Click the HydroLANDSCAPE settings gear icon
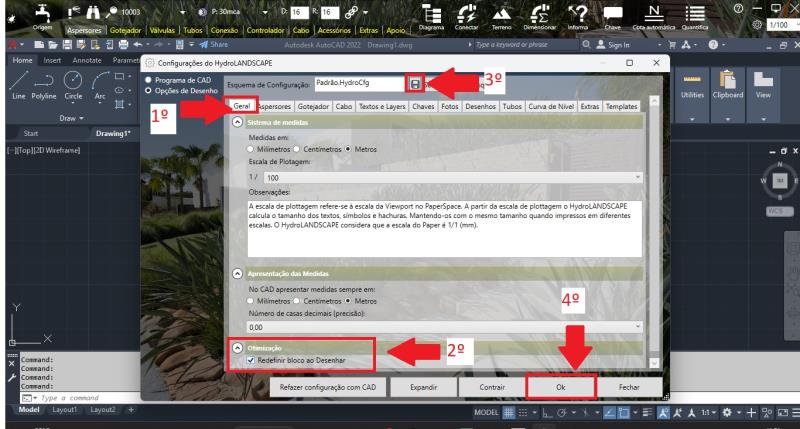The height and width of the screenshot is (429, 800). tap(757, 24)
